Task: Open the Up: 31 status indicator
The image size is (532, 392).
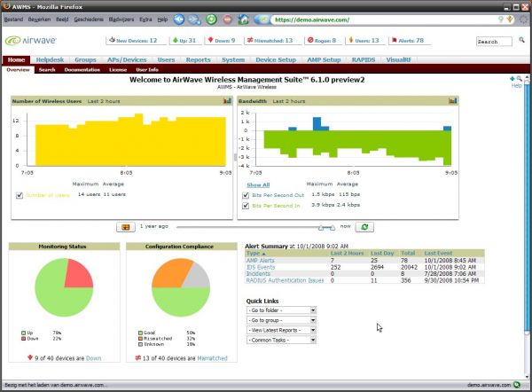Action: [184, 41]
